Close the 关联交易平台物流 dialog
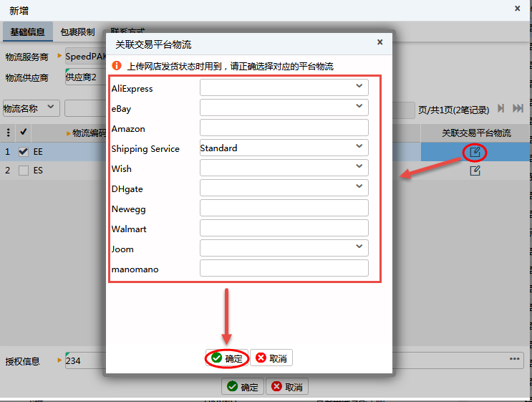Viewport: 532px width, 402px height. (379, 42)
